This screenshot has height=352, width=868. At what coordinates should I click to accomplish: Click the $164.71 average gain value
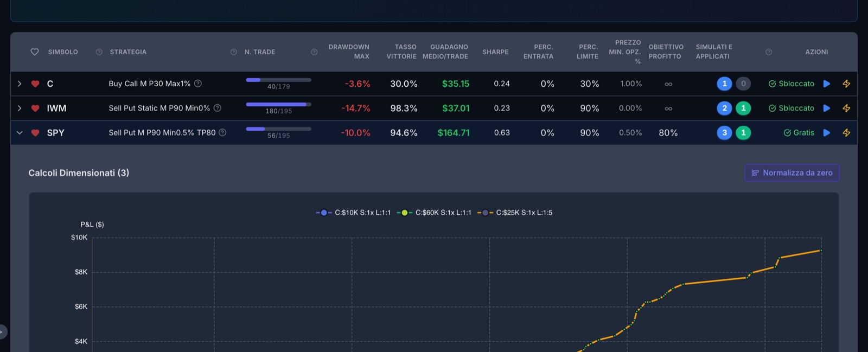(x=454, y=132)
